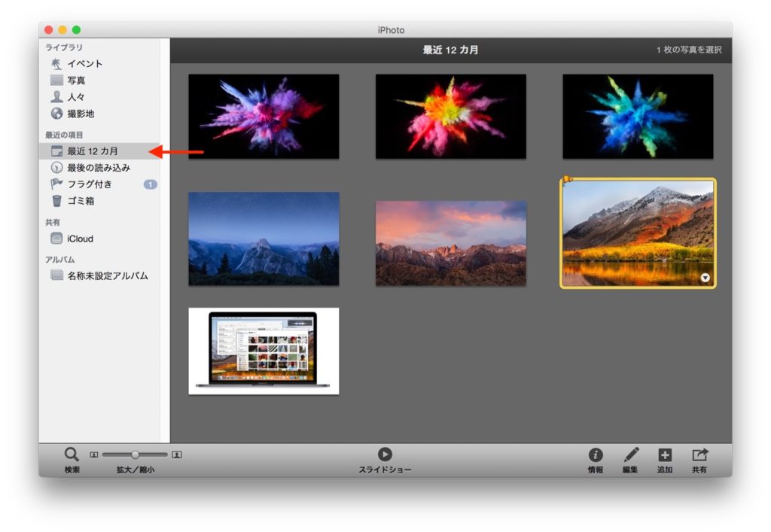Open dropdown arrow on selected mountain photo
The height and width of the screenshot is (532, 771).
coord(705,278)
